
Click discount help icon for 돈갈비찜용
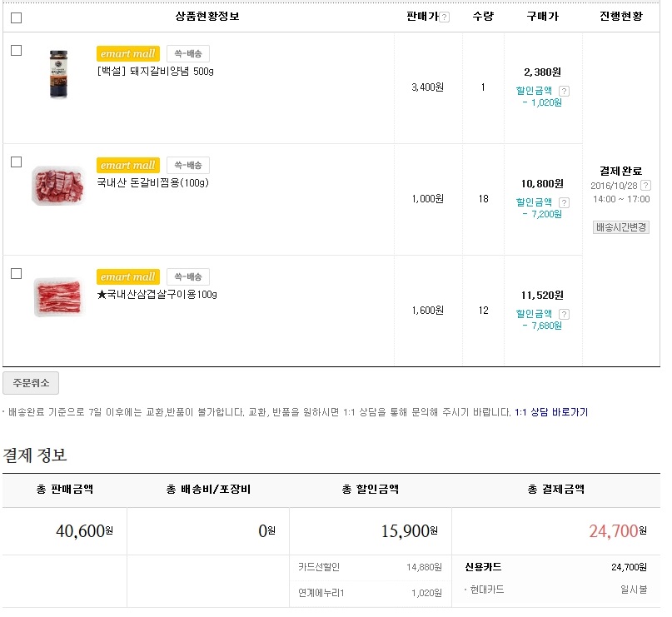(x=564, y=202)
